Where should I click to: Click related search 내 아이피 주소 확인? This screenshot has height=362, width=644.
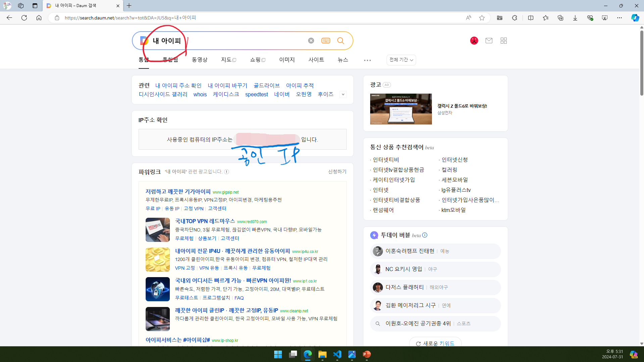coord(178,86)
